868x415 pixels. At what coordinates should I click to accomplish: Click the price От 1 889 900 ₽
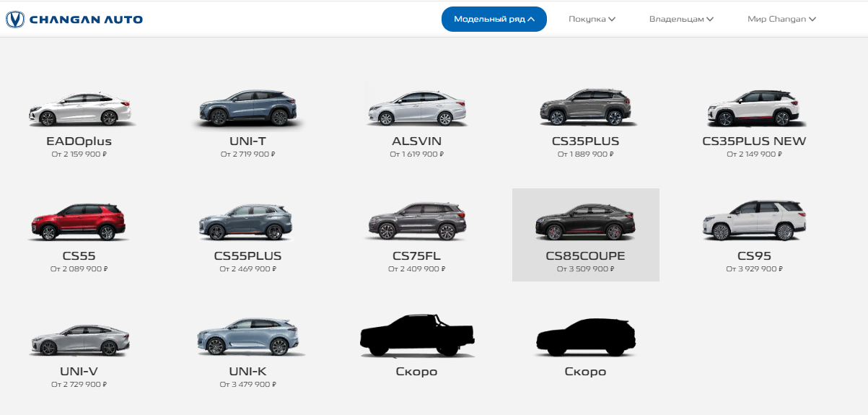[x=586, y=154]
